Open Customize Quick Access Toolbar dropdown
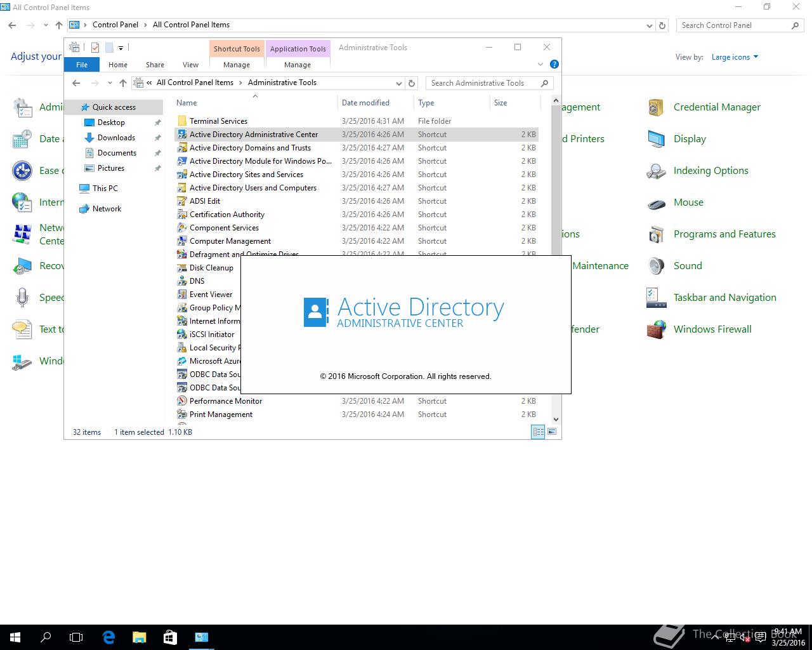812x650 pixels. (121, 48)
